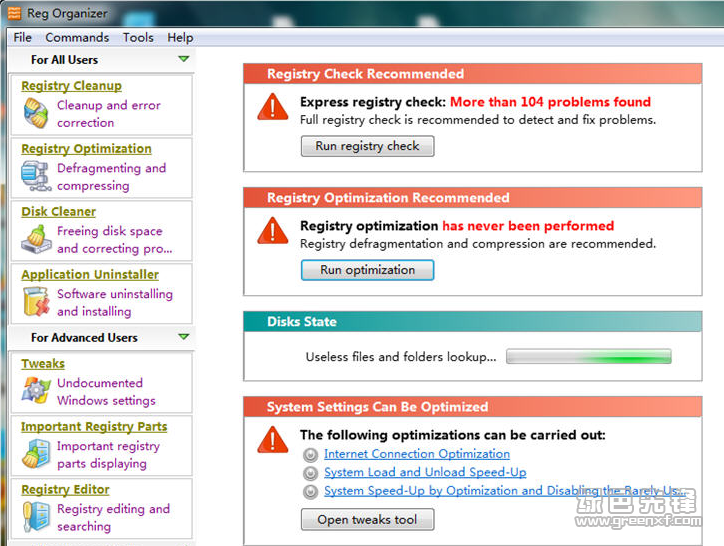Click the Registry Optimization computer icon
Image resolution: width=724 pixels, height=546 pixels.
coord(36,176)
